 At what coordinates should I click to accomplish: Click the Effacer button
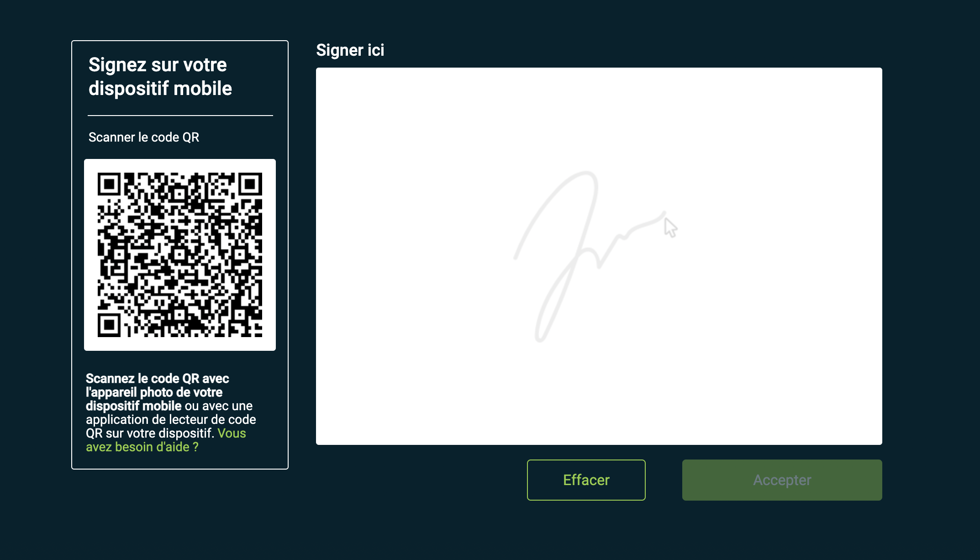pos(586,480)
